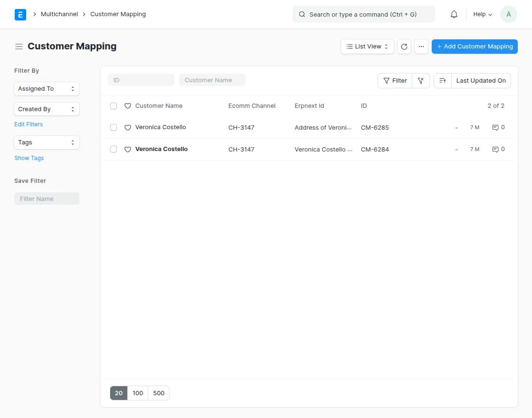
Task: Click the ERPNext home logo icon
Action: click(20, 14)
